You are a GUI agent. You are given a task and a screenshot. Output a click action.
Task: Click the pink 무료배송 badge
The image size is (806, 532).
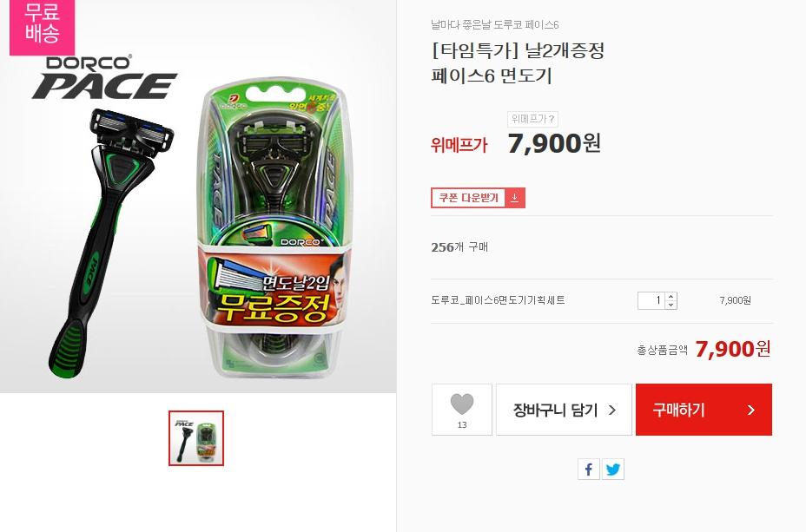[43, 26]
